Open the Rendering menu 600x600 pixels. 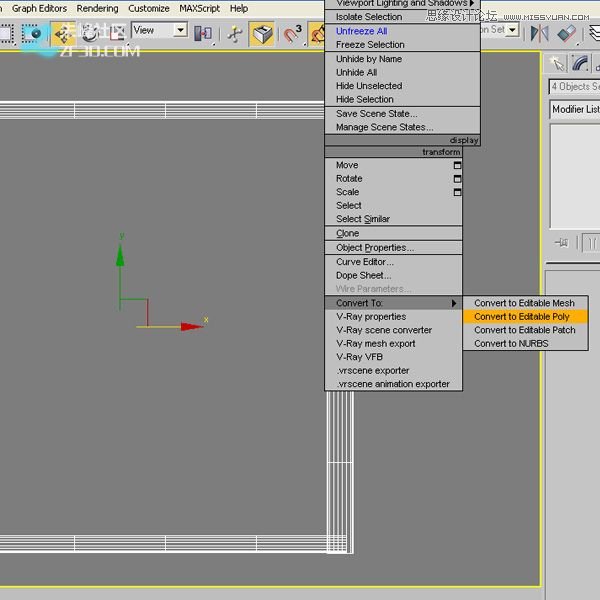(97, 8)
